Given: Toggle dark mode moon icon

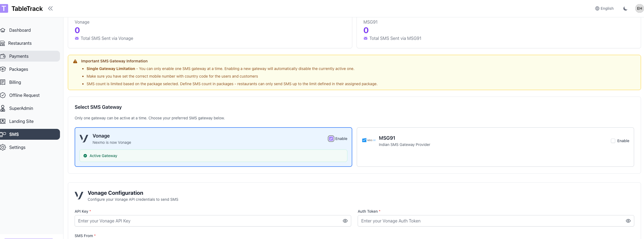Looking at the screenshot, I should 625,8.
